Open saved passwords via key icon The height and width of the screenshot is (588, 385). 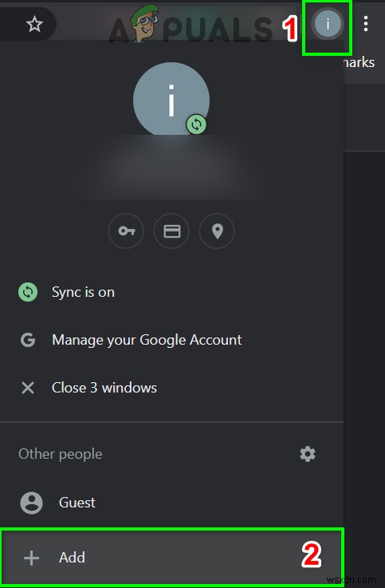126,231
